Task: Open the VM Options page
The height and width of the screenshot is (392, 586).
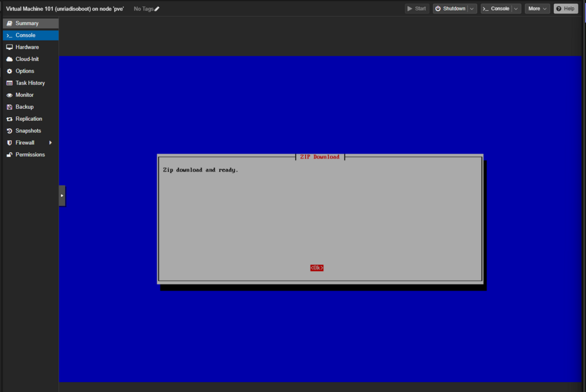Action: pyautogui.click(x=30, y=71)
